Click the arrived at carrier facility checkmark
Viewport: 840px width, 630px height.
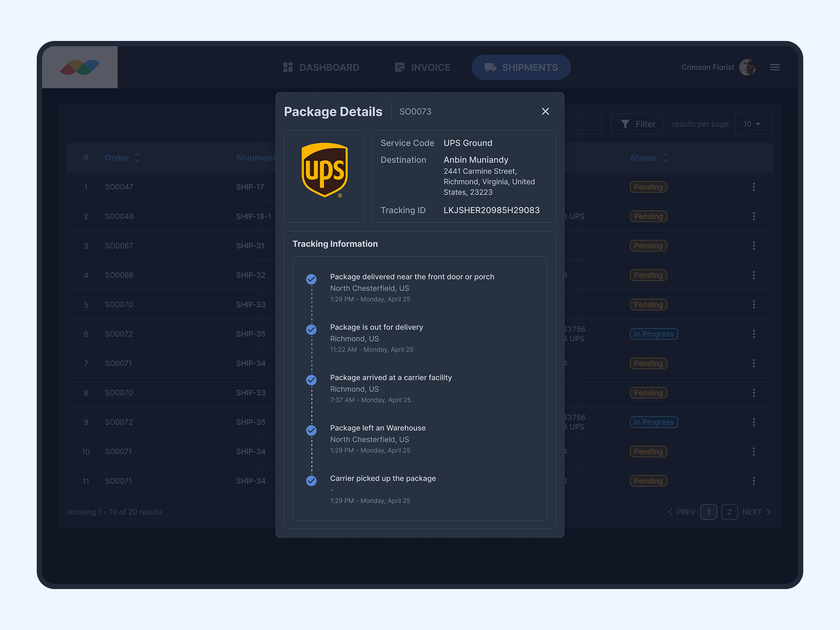[311, 380]
